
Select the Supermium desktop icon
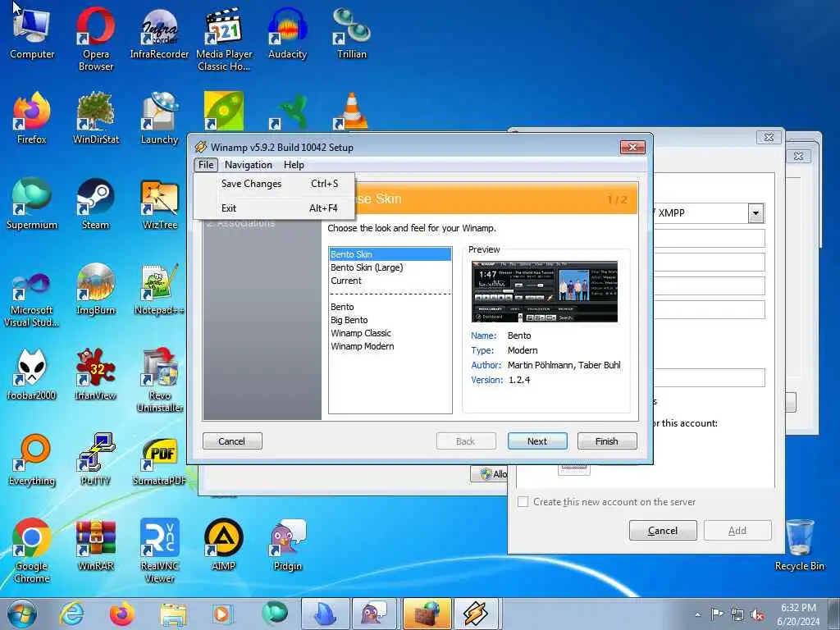click(x=32, y=204)
